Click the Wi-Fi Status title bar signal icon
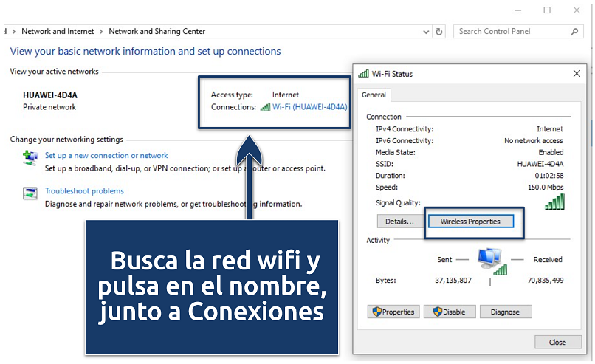 tap(363, 74)
